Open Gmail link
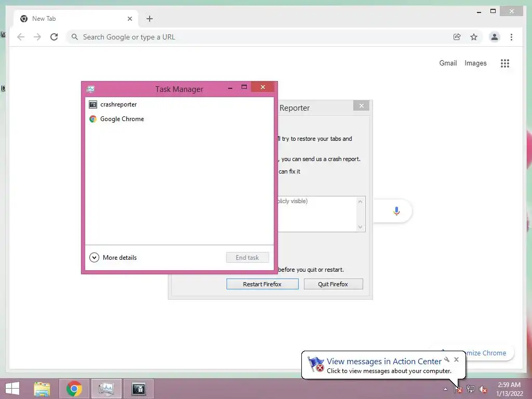532x399 pixels. pyautogui.click(x=448, y=63)
